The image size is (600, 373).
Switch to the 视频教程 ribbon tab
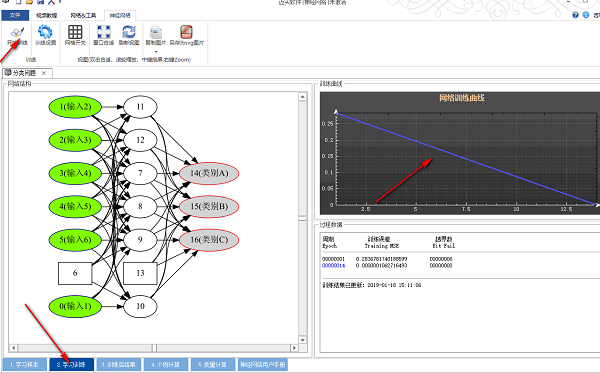tap(47, 15)
